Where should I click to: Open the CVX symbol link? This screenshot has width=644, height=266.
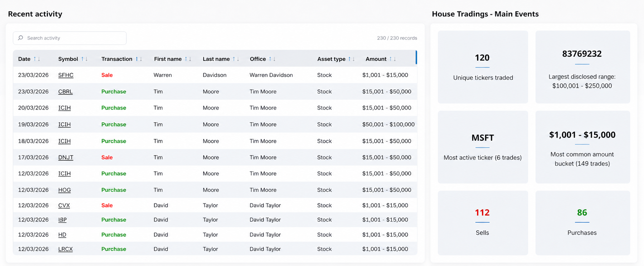64,205
